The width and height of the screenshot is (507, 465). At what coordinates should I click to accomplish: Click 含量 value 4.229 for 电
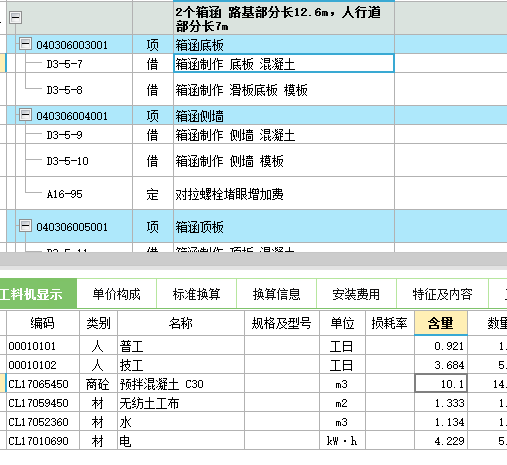[441, 441]
